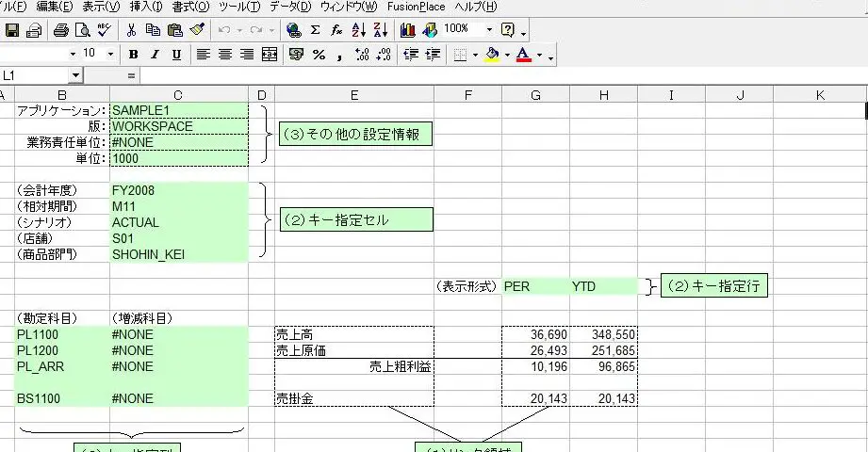Apply the currency style icon

296,55
